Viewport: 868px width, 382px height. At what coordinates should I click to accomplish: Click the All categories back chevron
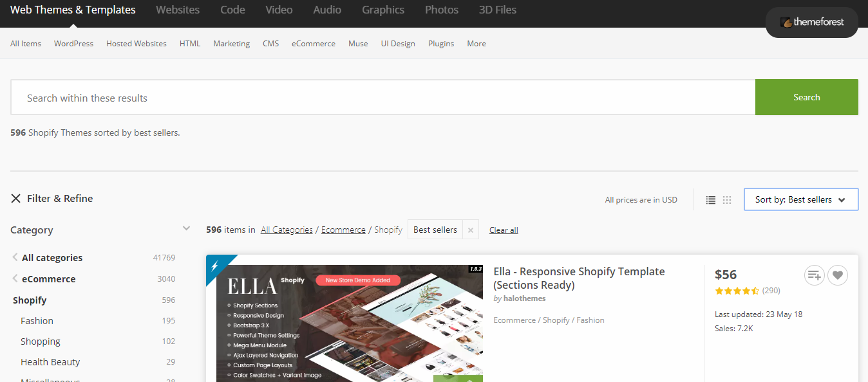point(15,257)
